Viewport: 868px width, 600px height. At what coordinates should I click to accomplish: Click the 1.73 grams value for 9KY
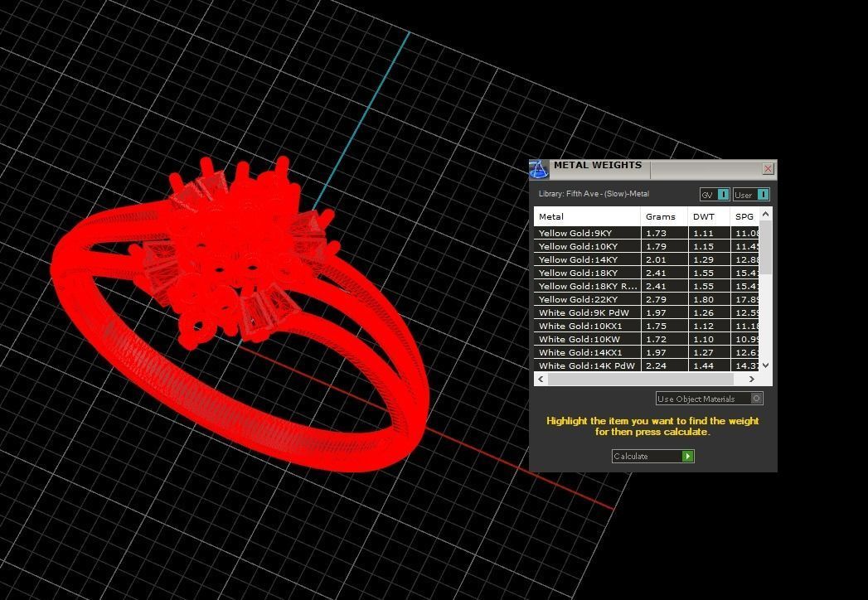(x=656, y=233)
